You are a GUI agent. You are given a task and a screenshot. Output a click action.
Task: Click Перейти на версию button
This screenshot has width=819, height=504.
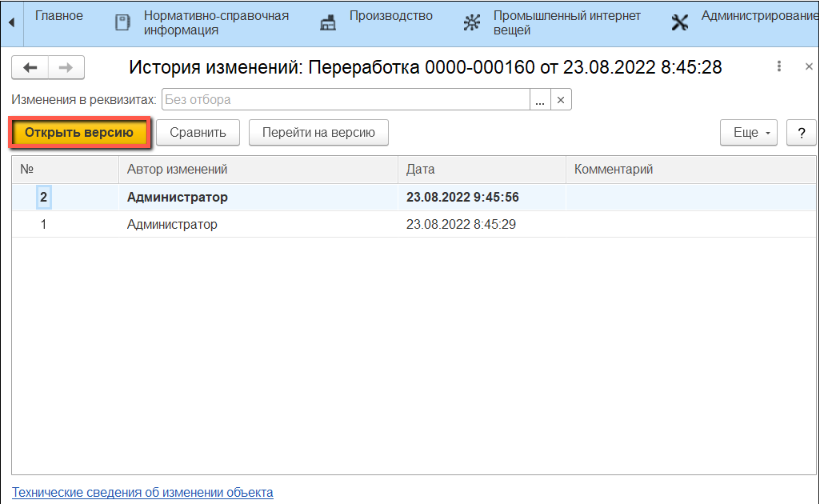tap(318, 132)
